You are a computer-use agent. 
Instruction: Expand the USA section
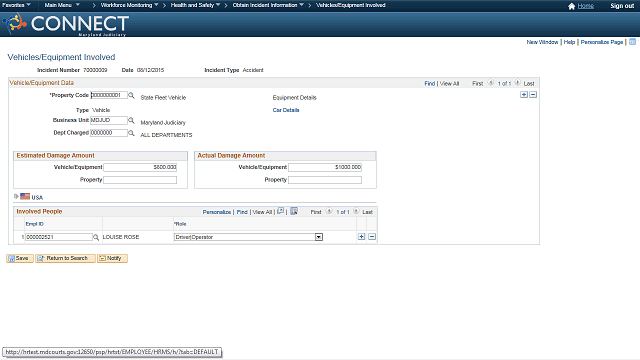[16, 196]
